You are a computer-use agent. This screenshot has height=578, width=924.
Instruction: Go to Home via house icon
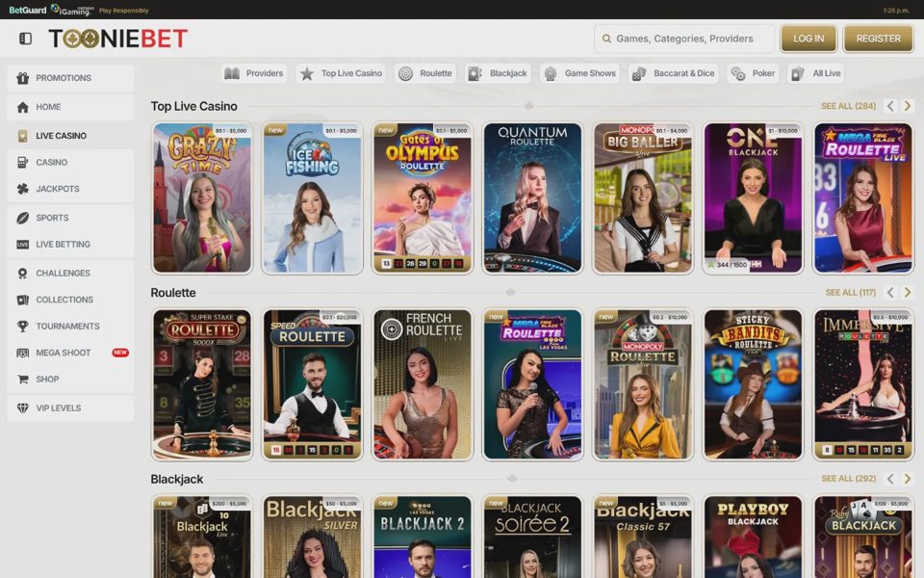click(x=22, y=107)
